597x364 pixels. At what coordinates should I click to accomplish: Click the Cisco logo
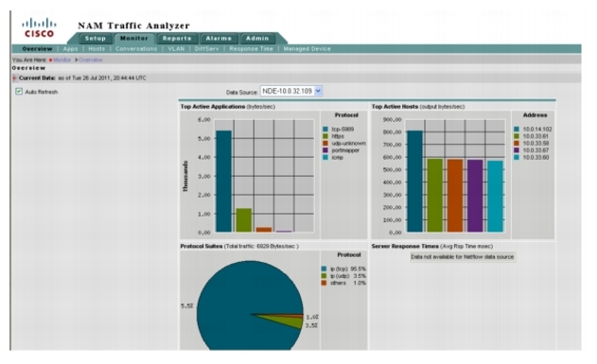click(x=39, y=27)
